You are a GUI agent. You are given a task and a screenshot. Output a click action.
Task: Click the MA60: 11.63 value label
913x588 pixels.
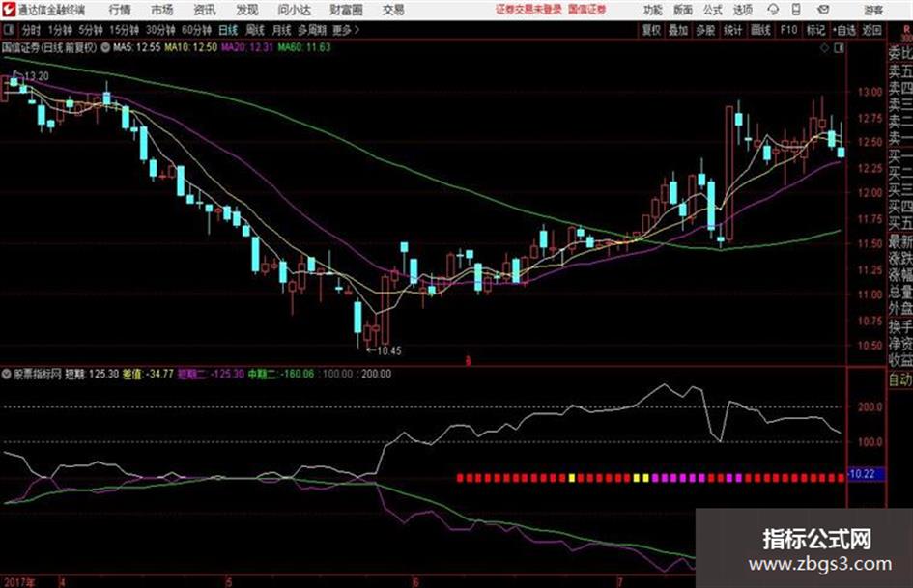point(304,47)
